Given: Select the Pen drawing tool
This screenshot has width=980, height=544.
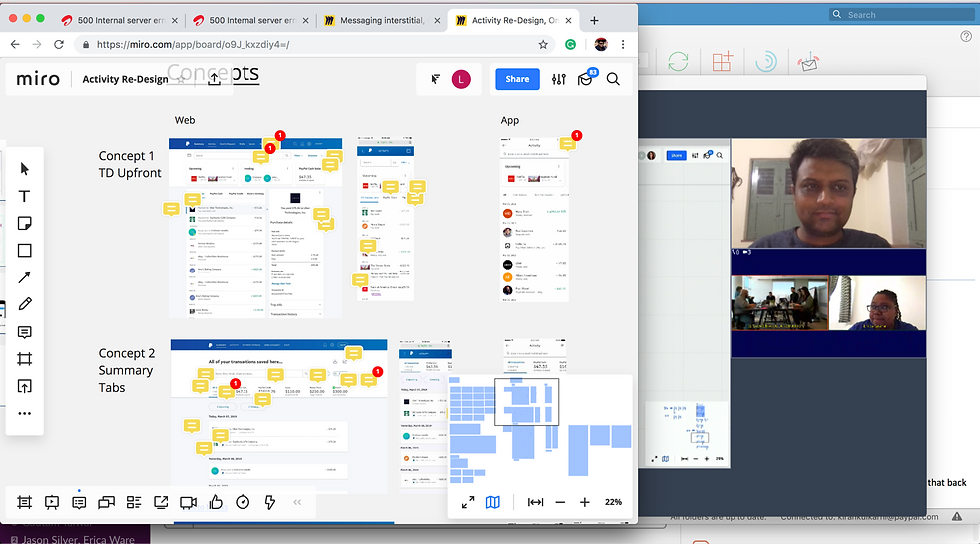Looking at the screenshot, I should (24, 304).
